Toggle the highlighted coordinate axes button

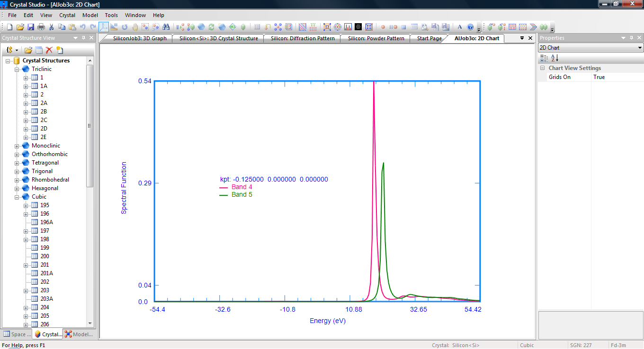click(104, 27)
